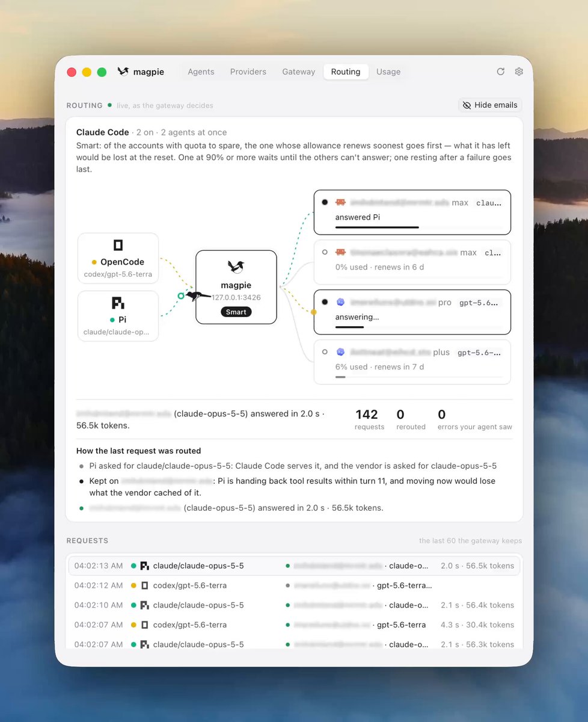Viewport: 588px width, 722px height.
Task: Click filled black dot in 'answered Pi' card
Action: click(325, 203)
